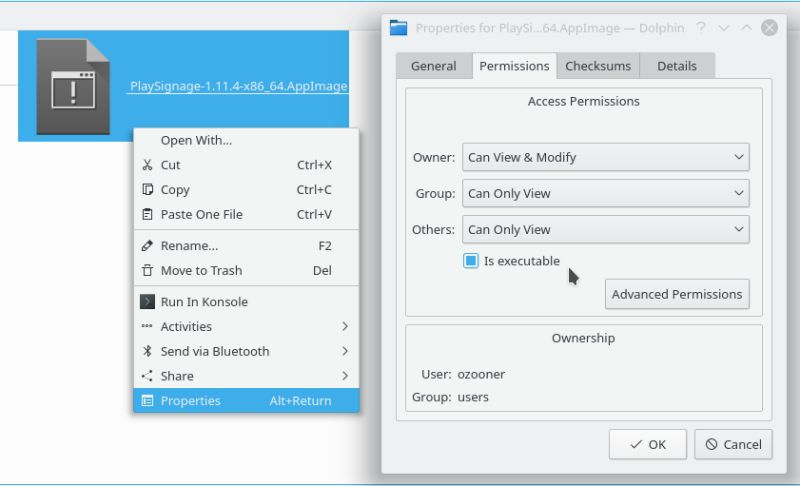800x486 pixels.
Task: Expand the Share submenu arrow
Action: click(x=345, y=376)
